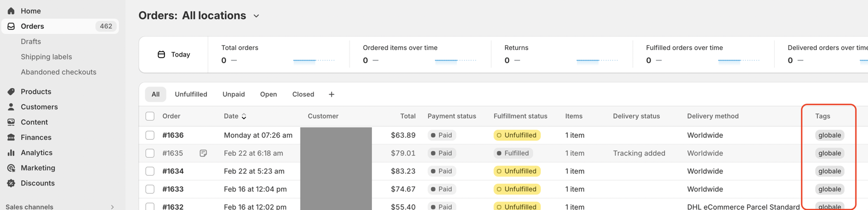Click the Finances bank icon
The image size is (868, 210).
(11, 137)
